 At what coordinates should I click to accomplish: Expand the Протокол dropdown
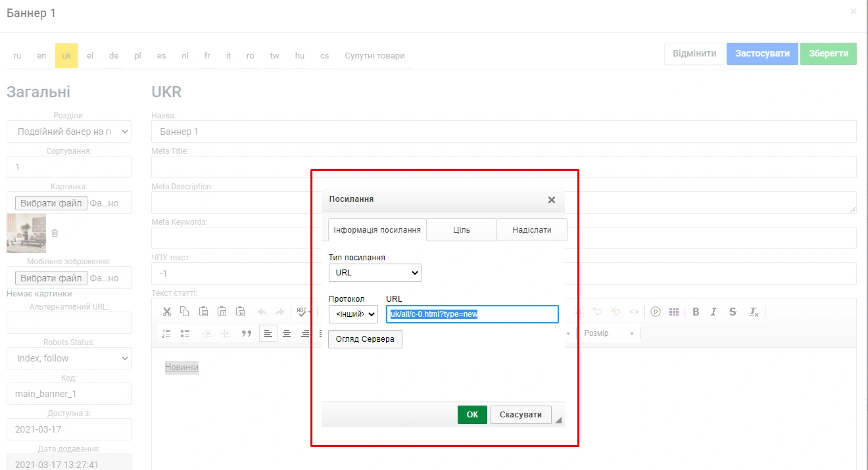pos(353,314)
